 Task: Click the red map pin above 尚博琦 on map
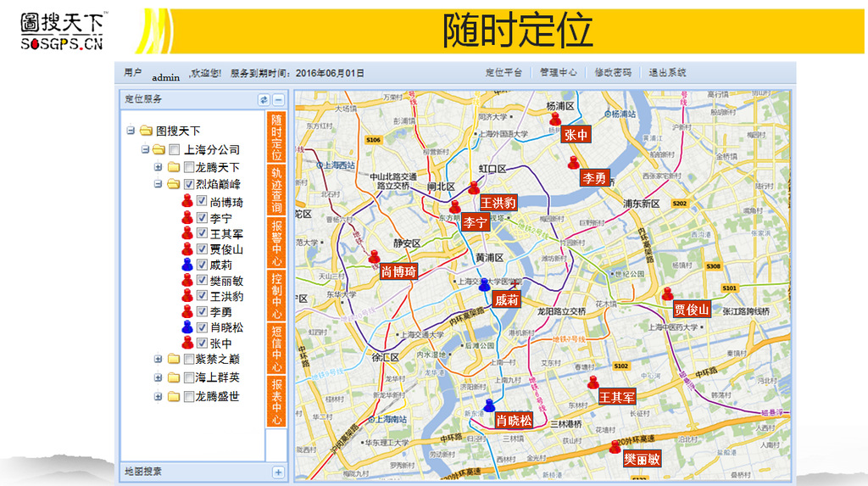click(374, 256)
